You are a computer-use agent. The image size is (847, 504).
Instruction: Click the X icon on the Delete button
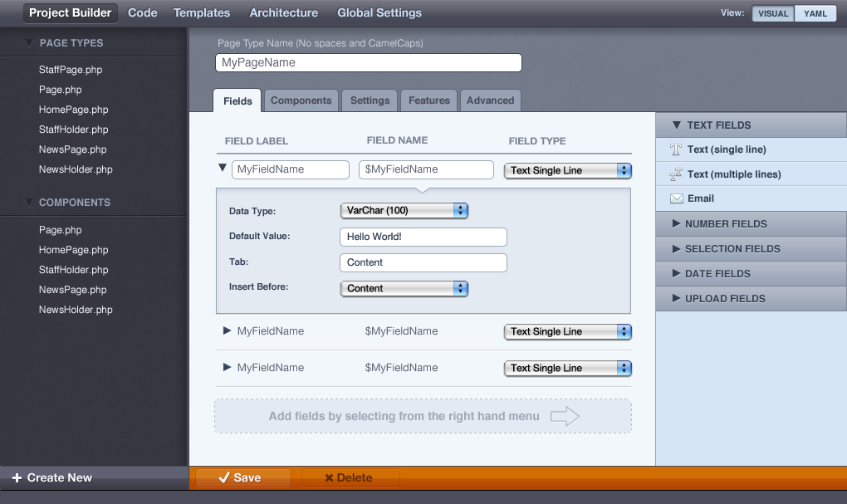329,477
